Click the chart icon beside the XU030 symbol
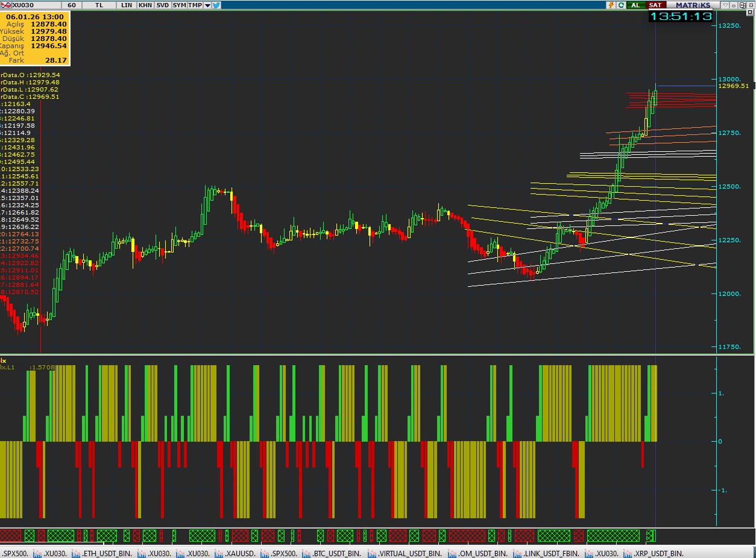Screen dimensions: 756x558 [x=6, y=5]
